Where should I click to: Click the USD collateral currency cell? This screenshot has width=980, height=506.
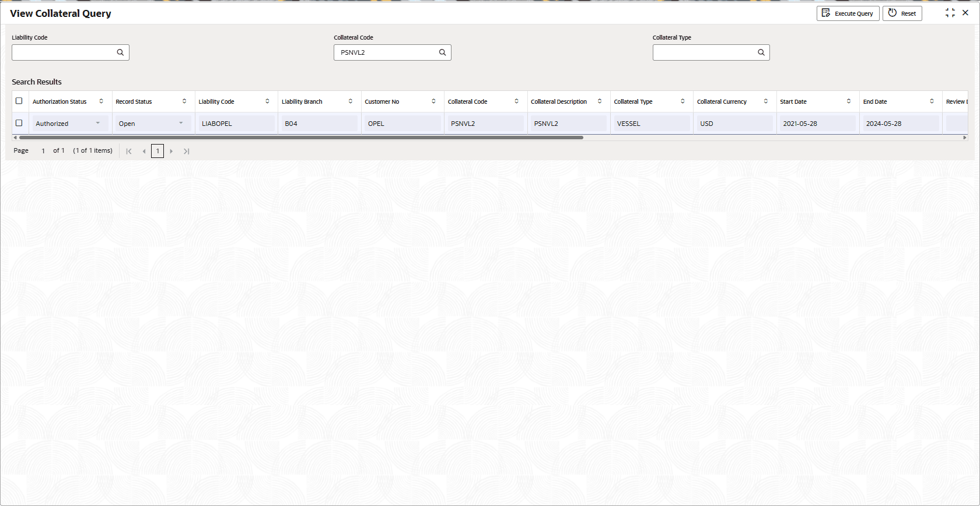[734, 124]
